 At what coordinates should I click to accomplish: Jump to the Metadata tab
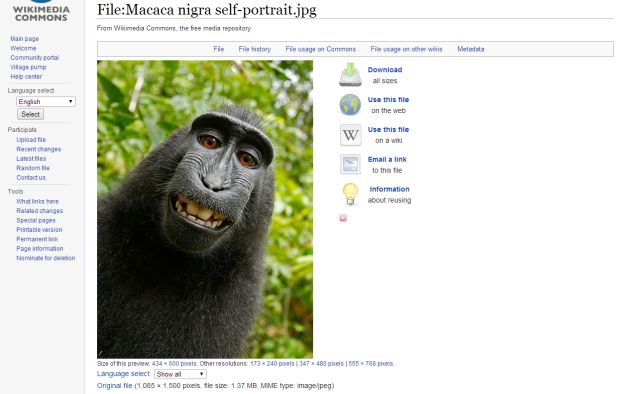click(471, 49)
